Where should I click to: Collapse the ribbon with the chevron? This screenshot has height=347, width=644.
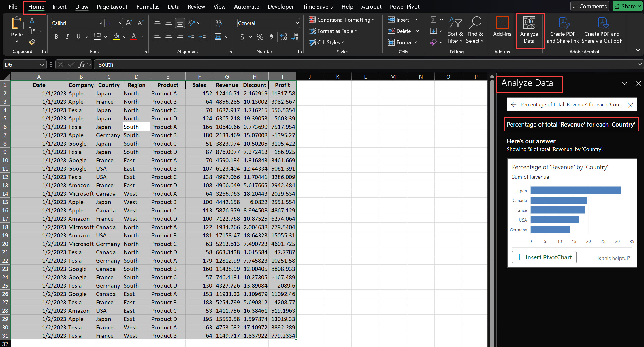point(638,50)
